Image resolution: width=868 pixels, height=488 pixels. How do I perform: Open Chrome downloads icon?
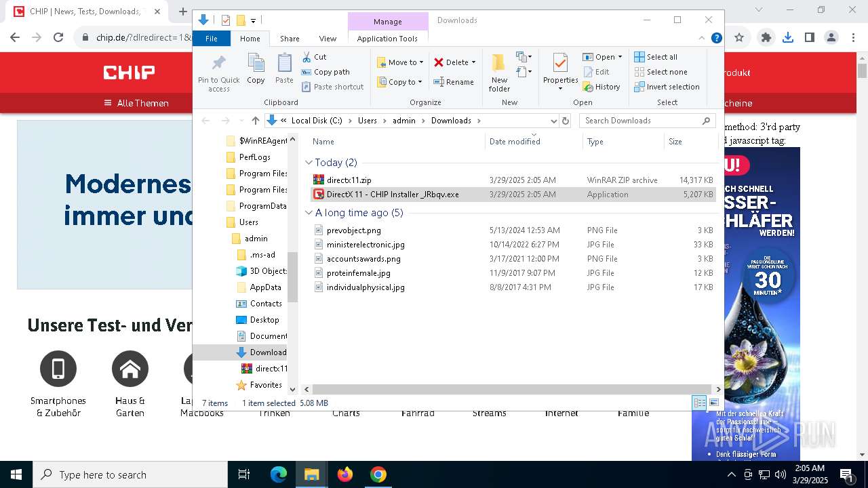788,38
